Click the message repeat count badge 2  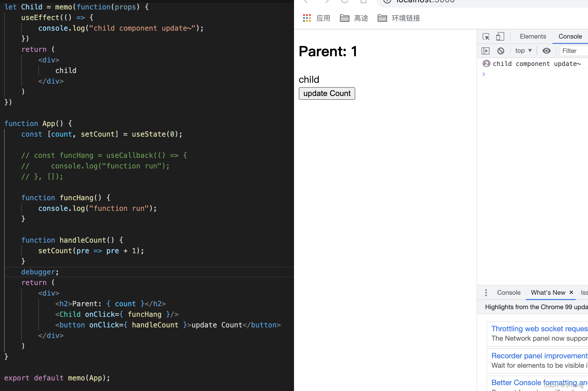coord(486,64)
